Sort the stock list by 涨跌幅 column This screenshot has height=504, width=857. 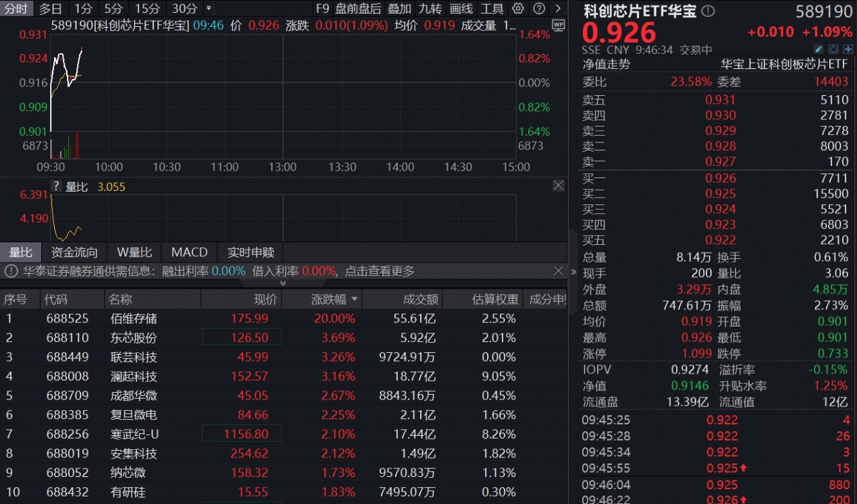pos(330,298)
